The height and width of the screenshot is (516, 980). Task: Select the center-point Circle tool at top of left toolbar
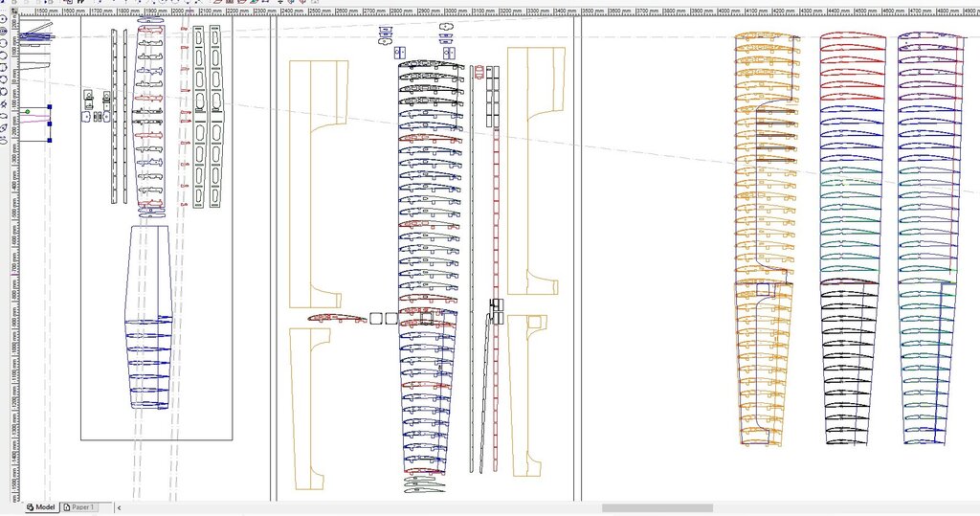point(5,18)
